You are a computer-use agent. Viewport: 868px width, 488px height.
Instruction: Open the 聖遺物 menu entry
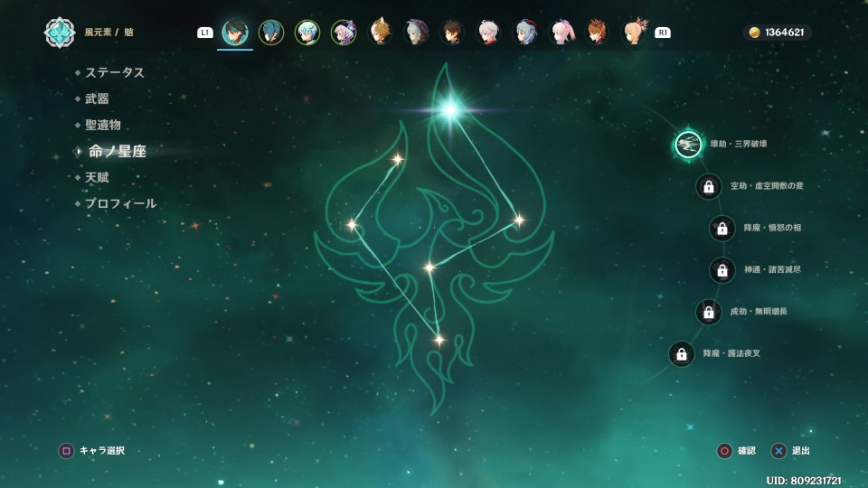103,125
